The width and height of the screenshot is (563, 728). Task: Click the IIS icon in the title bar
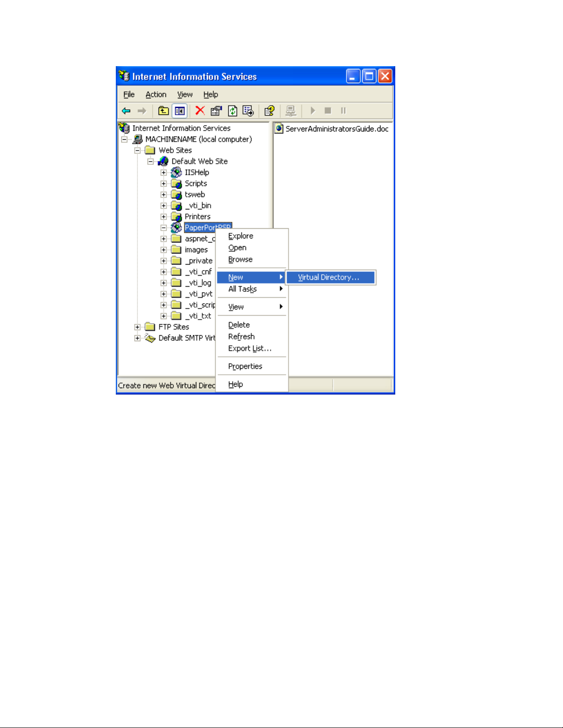pyautogui.click(x=124, y=76)
